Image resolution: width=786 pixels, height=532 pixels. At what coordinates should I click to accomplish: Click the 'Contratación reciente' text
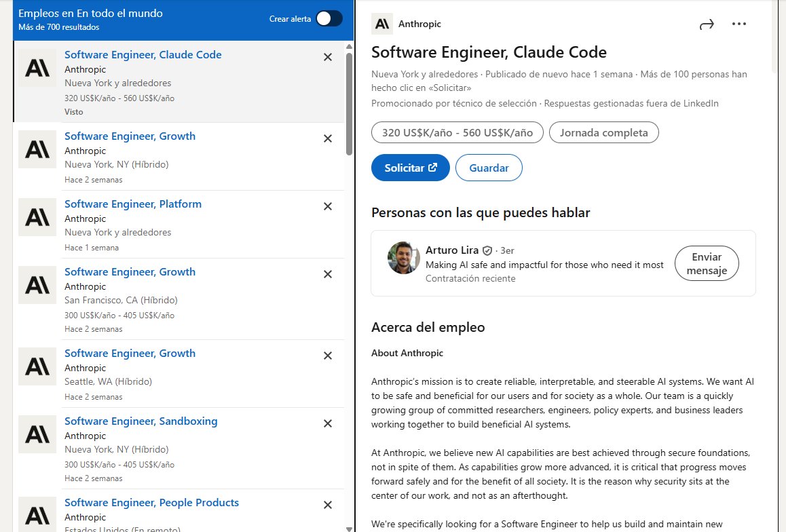(470, 278)
